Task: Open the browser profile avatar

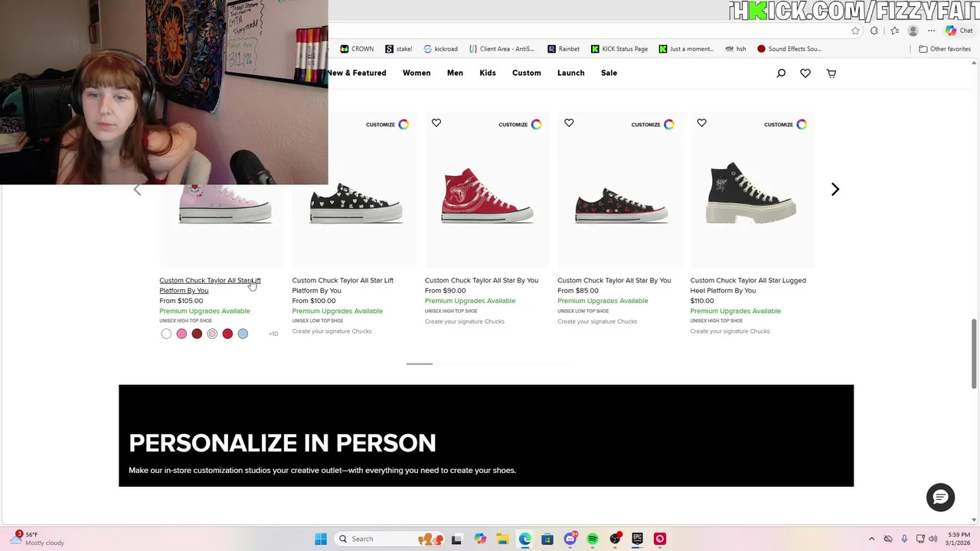Action: tap(913, 31)
